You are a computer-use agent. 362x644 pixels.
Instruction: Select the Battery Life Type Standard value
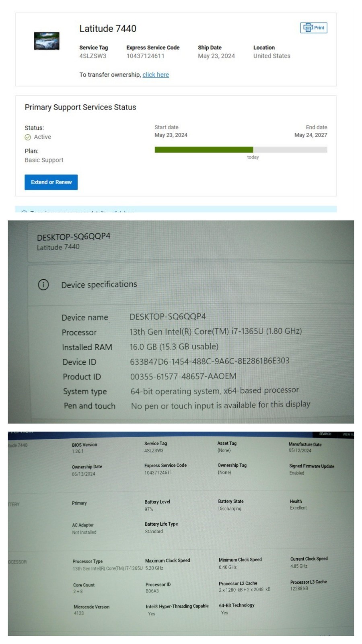click(154, 531)
